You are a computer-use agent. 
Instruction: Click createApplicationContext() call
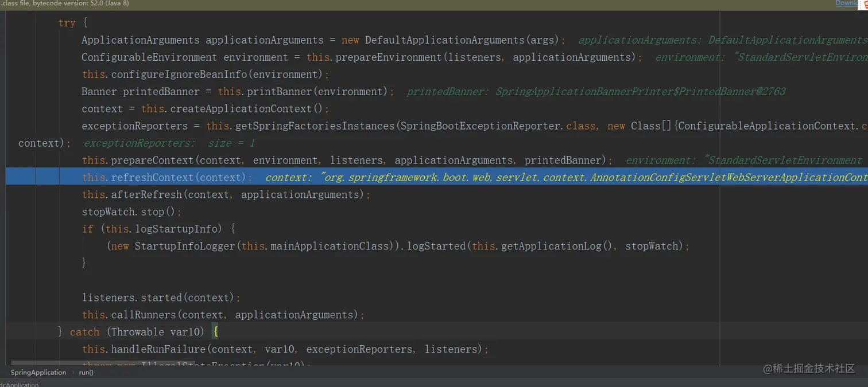[247, 109]
